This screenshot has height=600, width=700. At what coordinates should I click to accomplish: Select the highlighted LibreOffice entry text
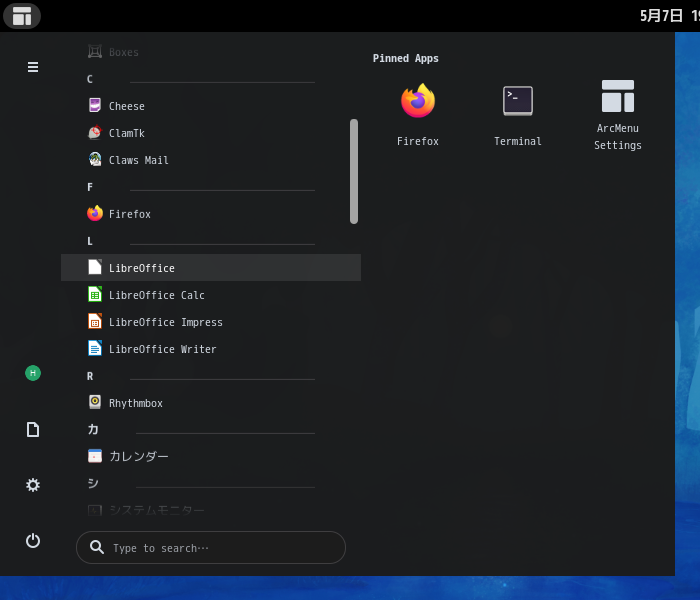(x=142, y=268)
